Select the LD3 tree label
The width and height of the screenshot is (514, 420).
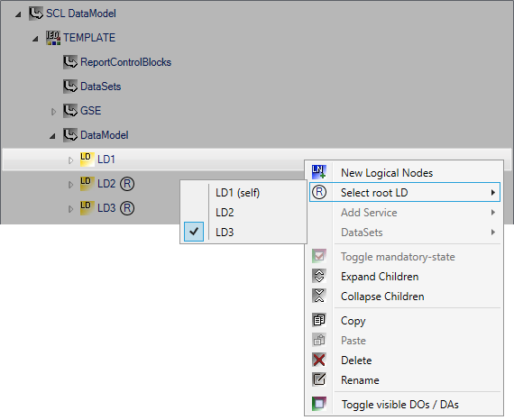point(106,208)
